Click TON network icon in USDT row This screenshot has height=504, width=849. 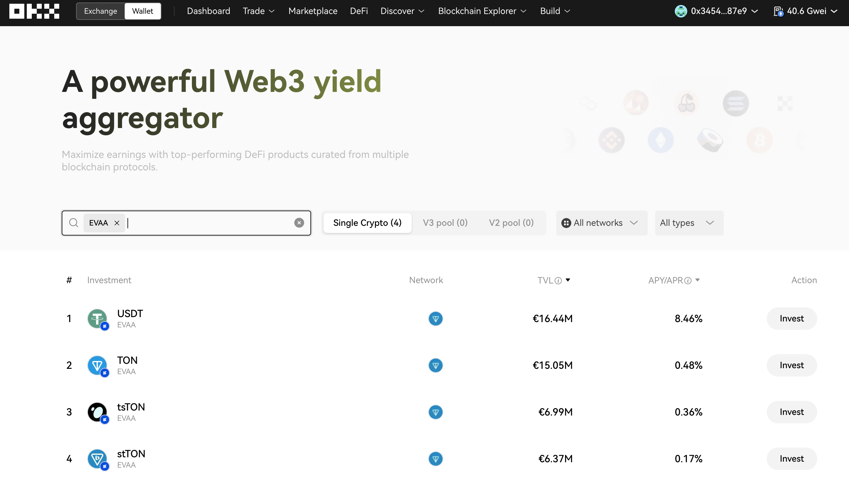(435, 319)
